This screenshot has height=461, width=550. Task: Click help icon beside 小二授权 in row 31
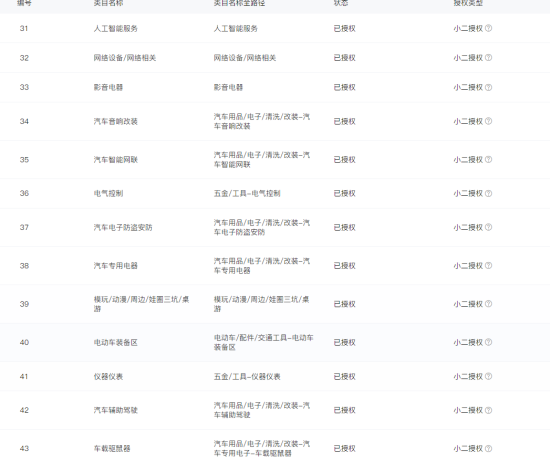[x=488, y=28]
